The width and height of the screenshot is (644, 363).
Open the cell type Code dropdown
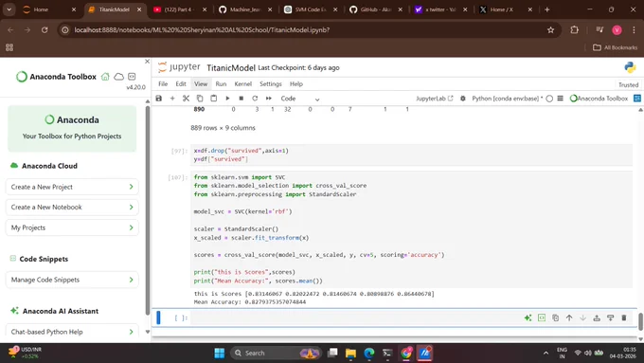pyautogui.click(x=300, y=99)
